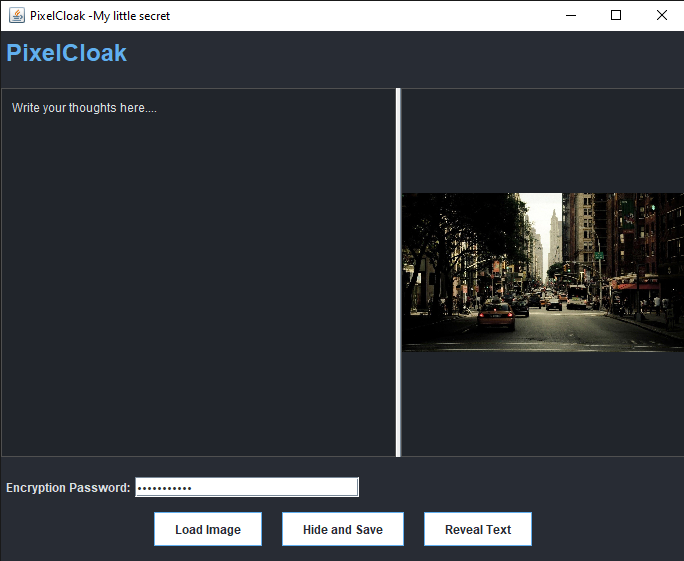684x561 pixels.
Task: Close the PixelCloak window
Action: click(661, 15)
